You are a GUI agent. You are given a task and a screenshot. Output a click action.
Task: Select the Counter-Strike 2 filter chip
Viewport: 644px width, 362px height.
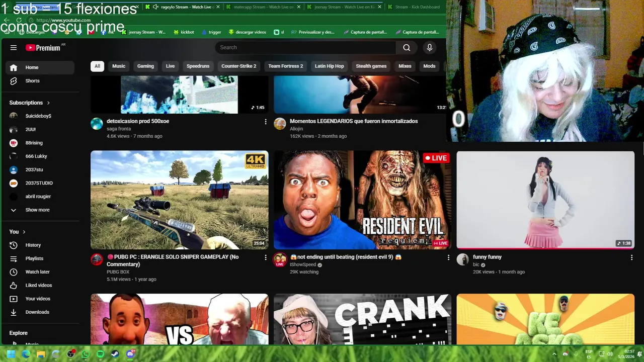pos(239,66)
